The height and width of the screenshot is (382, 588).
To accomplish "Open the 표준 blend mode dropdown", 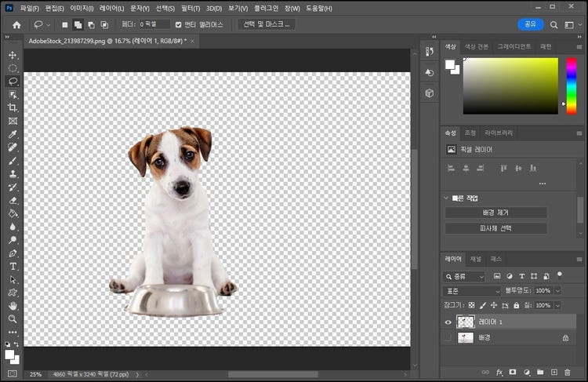I will coord(472,291).
